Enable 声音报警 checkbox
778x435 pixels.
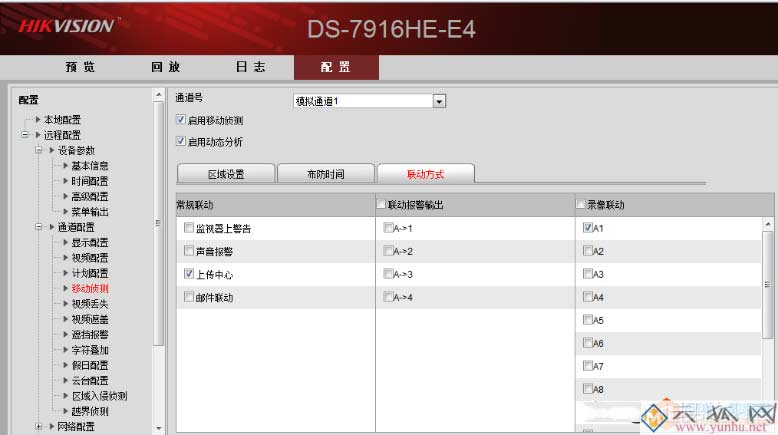(x=189, y=250)
